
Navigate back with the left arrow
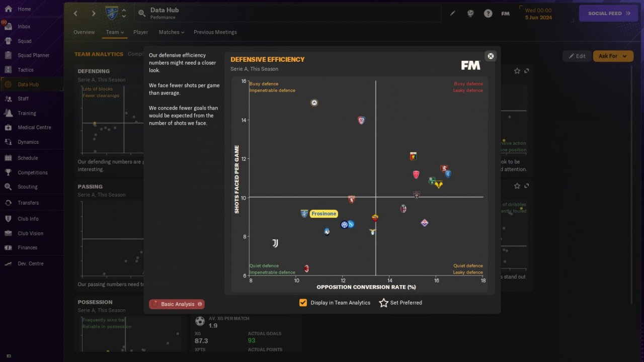click(76, 14)
